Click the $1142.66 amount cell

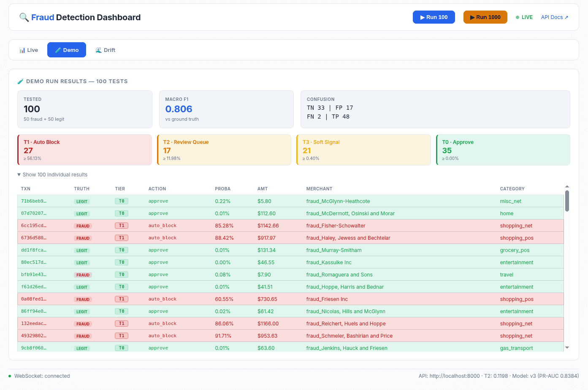point(268,226)
